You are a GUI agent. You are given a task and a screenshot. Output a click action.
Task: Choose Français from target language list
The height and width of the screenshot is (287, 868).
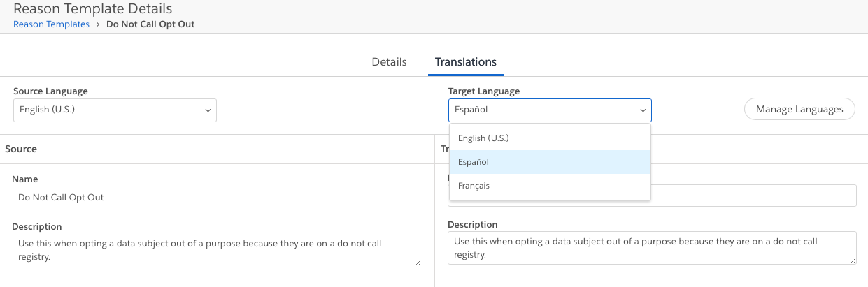click(550, 186)
